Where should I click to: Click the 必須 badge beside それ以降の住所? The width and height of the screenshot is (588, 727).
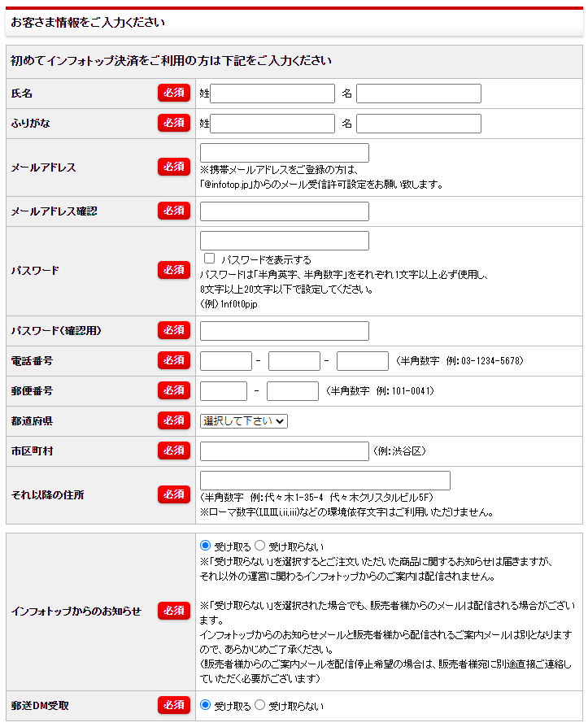point(174,494)
